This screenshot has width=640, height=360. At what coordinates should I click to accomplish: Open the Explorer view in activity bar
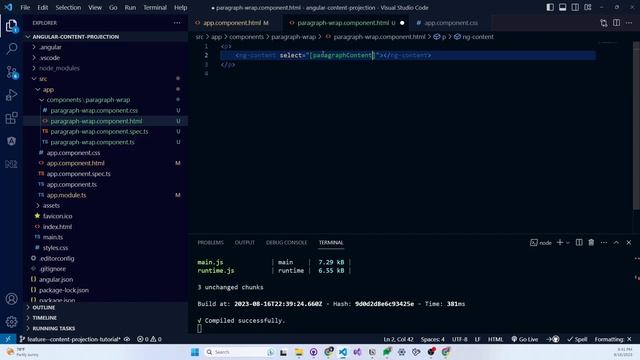coord(11,26)
